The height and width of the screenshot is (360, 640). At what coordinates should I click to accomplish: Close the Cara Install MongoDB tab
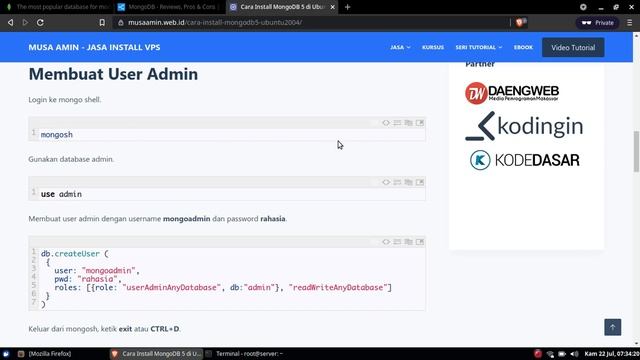(333, 7)
